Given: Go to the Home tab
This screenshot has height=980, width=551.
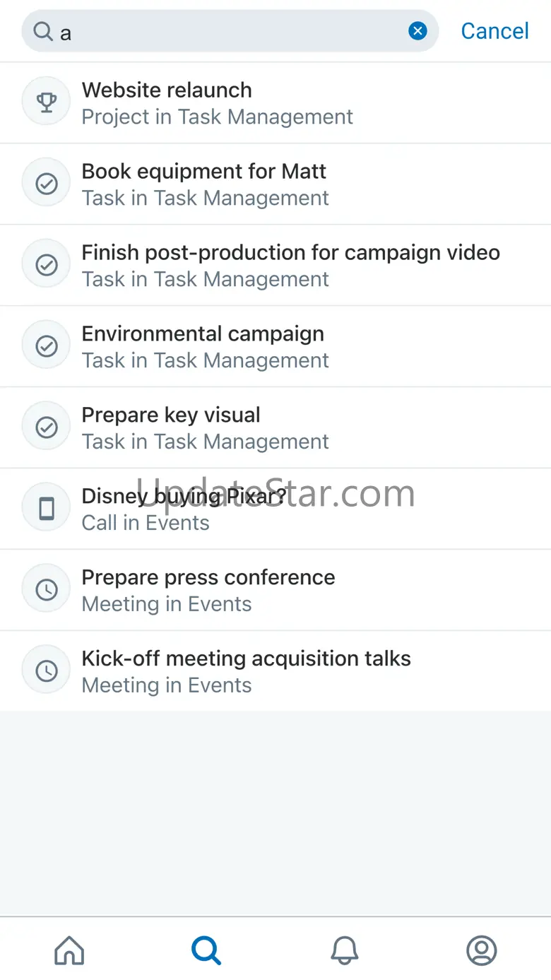Looking at the screenshot, I should pyautogui.click(x=69, y=950).
